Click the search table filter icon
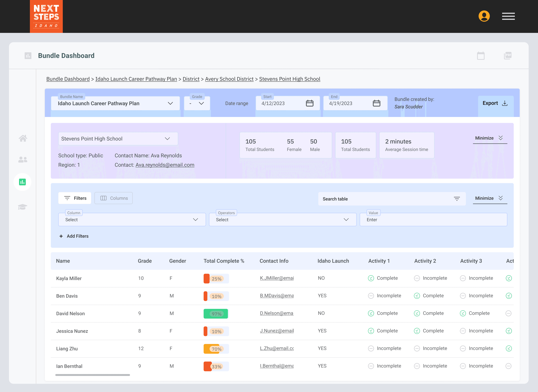This screenshot has height=392, width=538. (457, 199)
